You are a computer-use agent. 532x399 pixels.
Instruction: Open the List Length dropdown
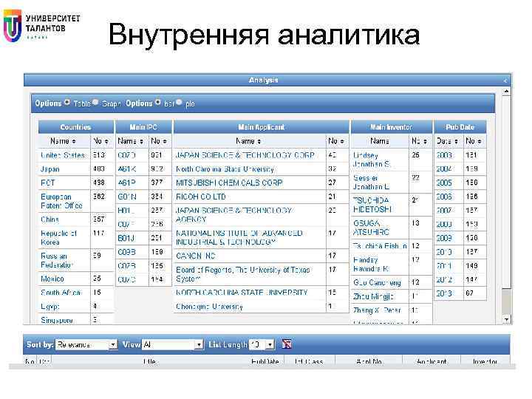click(x=262, y=345)
